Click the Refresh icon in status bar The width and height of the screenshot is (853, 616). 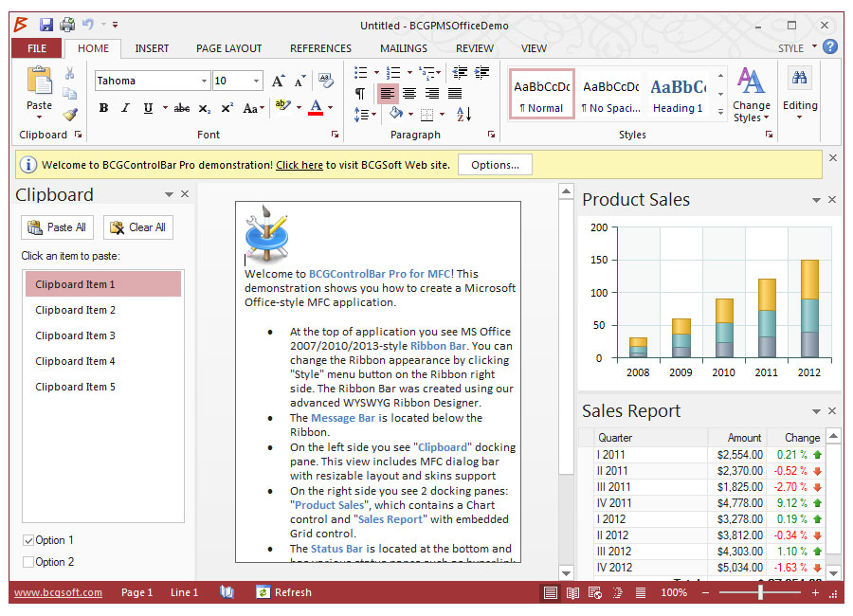263,592
